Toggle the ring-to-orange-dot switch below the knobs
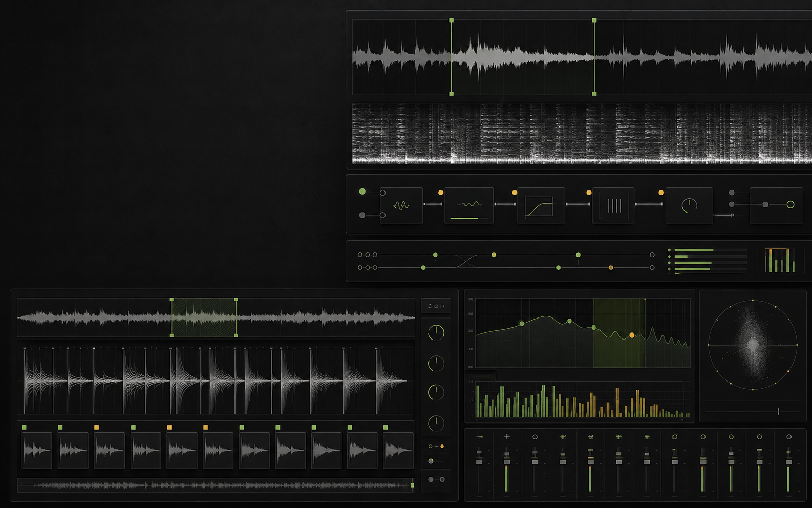Viewport: 812px width, 508px height. pos(436,447)
